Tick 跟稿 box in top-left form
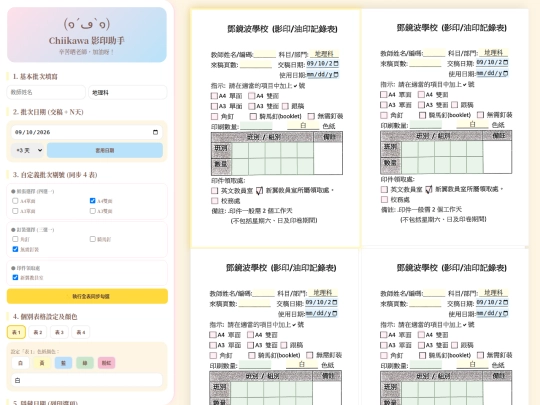The height and width of the screenshot is (405, 540). pos(285,106)
